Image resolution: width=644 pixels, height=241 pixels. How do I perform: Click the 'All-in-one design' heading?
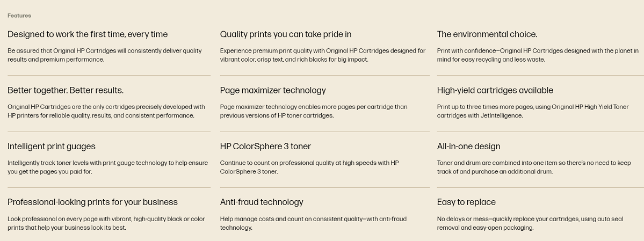468,147
